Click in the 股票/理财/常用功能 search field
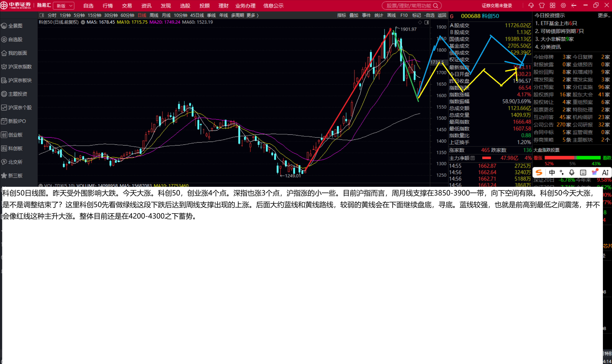The width and height of the screenshot is (612, 364). [x=412, y=6]
